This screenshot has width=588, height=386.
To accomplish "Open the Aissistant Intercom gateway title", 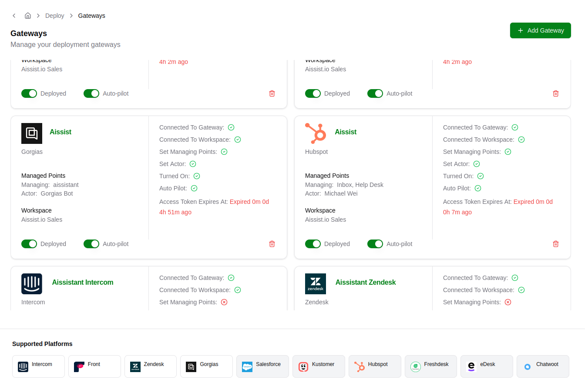I will (83, 283).
